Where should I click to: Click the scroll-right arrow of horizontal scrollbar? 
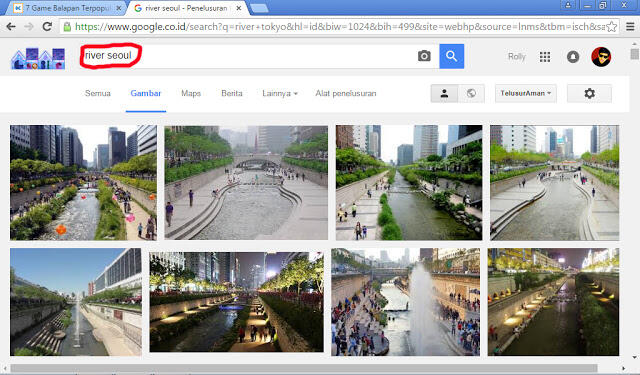(623, 368)
